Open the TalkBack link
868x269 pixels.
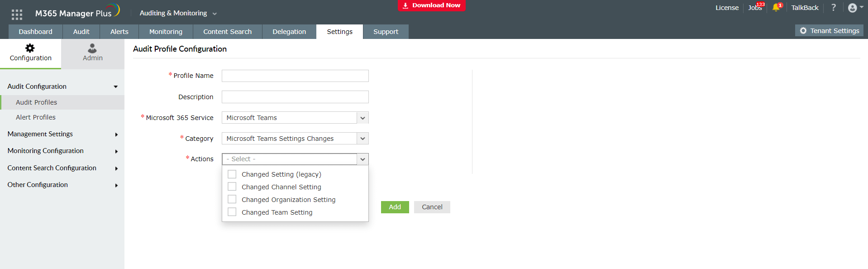click(805, 8)
